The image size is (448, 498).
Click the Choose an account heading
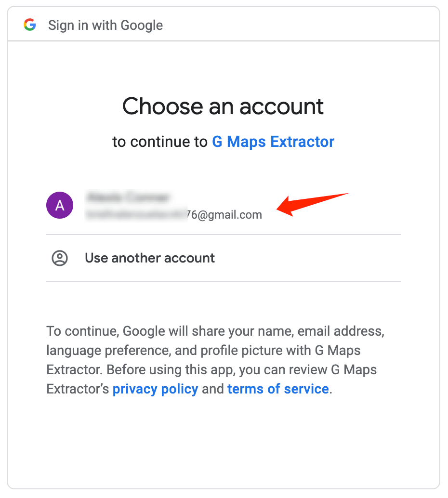coord(223,106)
